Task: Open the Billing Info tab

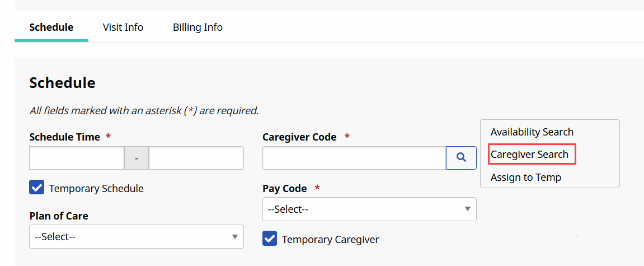Action: (x=198, y=27)
